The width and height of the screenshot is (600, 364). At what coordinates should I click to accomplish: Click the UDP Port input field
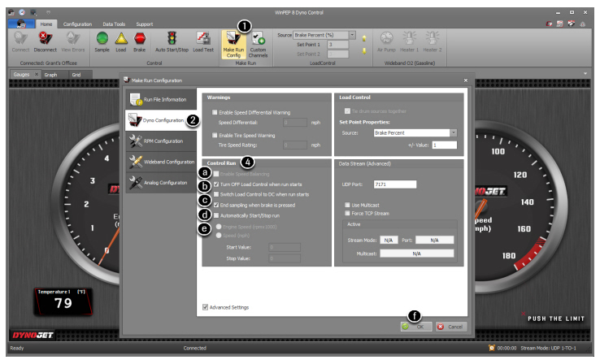tap(395, 184)
